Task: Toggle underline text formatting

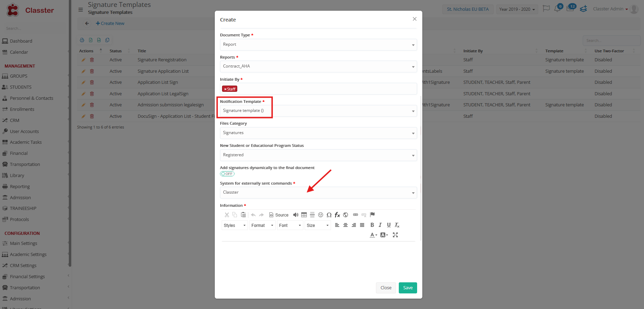Action: [x=388, y=225]
